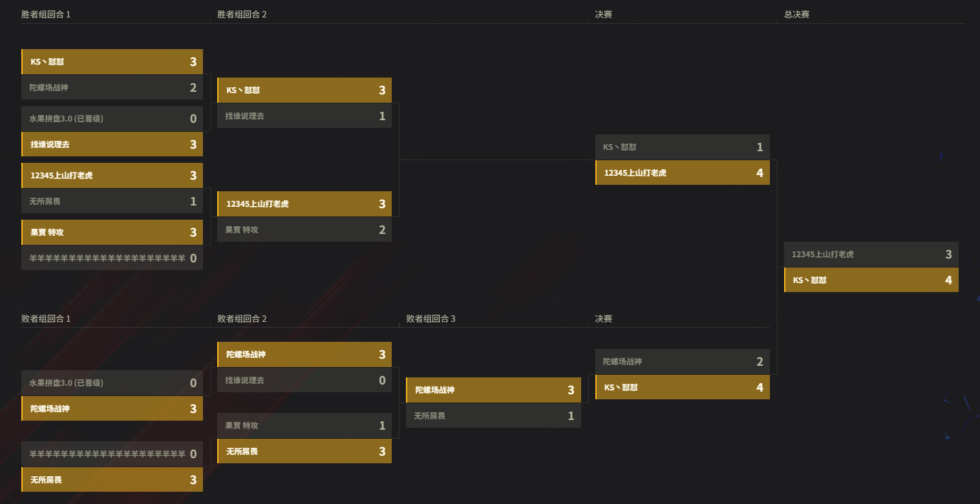Open 12345上山打老虎 in winners 决赛 match
This screenshot has height=504, width=980.
[683, 173]
